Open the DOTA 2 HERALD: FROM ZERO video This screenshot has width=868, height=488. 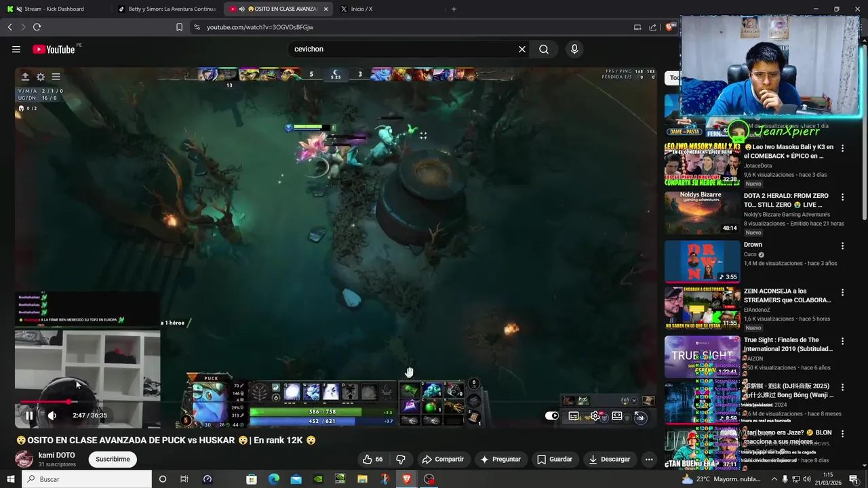tap(702, 213)
